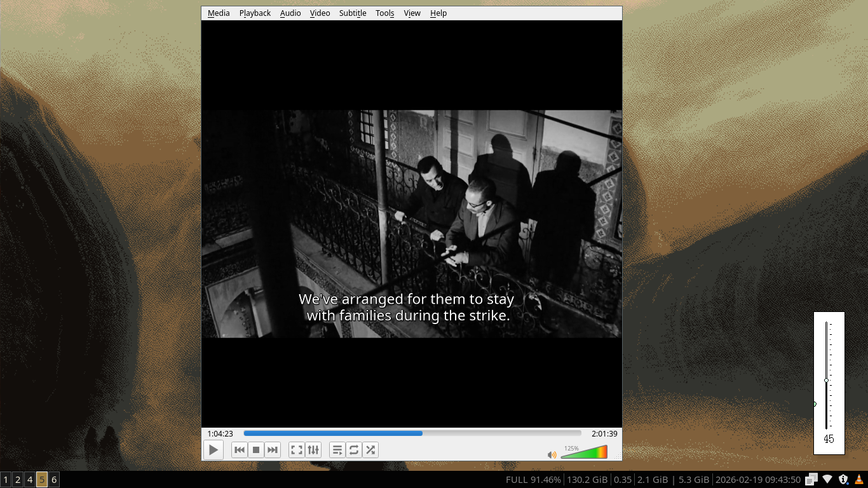
Task: Stop the video playback
Action: pyautogui.click(x=256, y=450)
